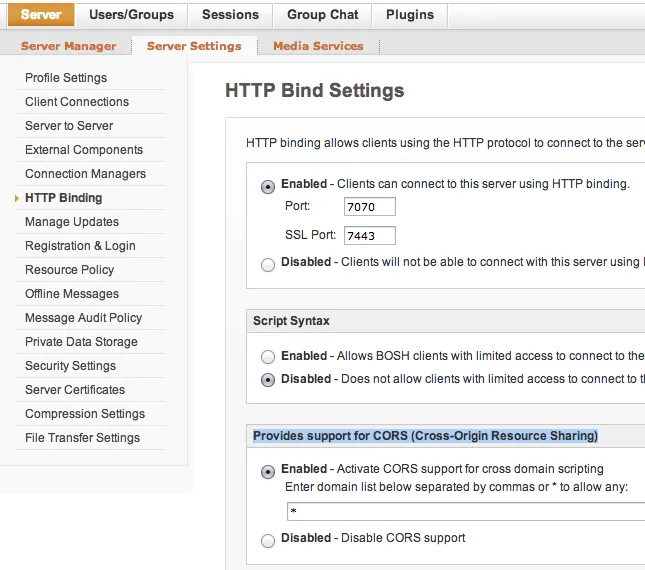Select Enabled radio for HTTP binding
The image size is (645, 570).
pyautogui.click(x=267, y=186)
